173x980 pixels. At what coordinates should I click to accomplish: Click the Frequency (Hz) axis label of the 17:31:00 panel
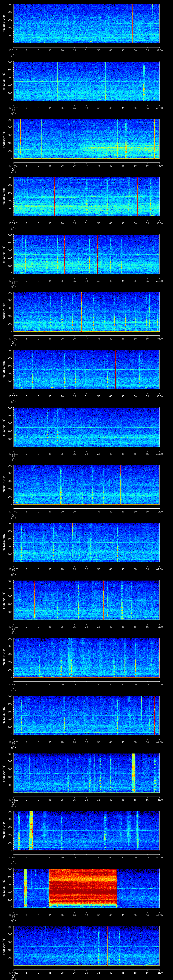[x=4, y=24]
